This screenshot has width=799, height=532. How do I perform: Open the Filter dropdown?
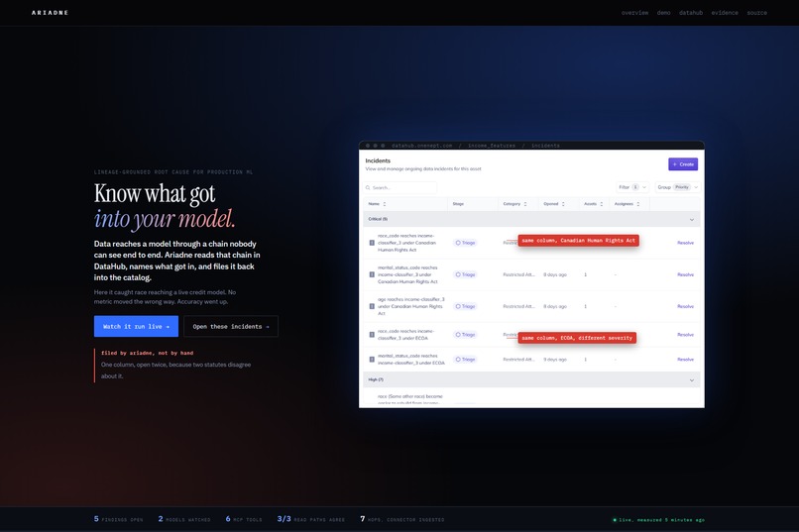tap(632, 187)
